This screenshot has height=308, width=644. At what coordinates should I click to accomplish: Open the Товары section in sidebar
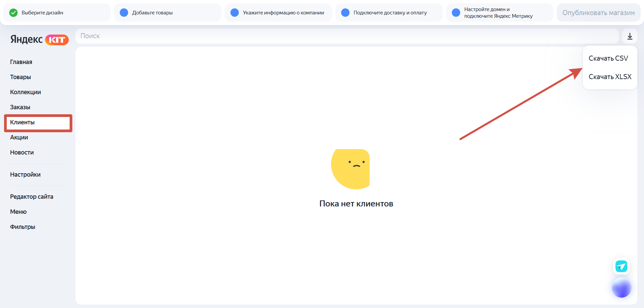(x=20, y=77)
